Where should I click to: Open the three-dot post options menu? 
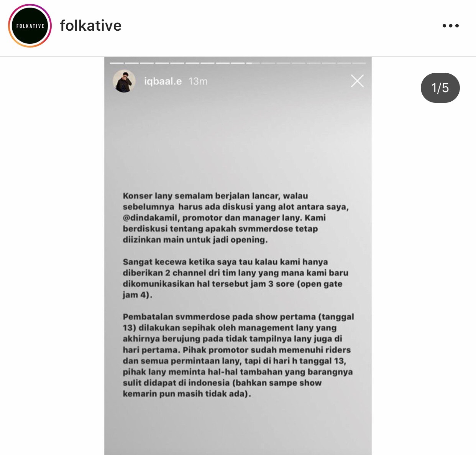pyautogui.click(x=450, y=26)
